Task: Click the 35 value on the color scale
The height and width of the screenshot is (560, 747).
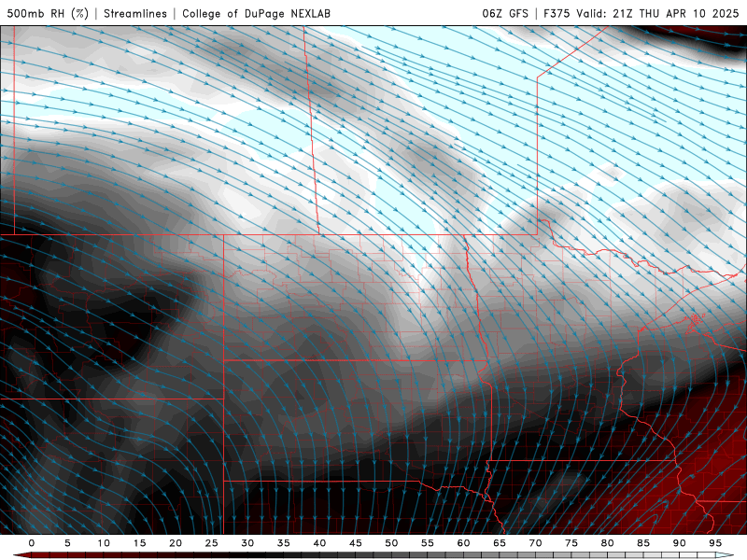Action: 284,543
